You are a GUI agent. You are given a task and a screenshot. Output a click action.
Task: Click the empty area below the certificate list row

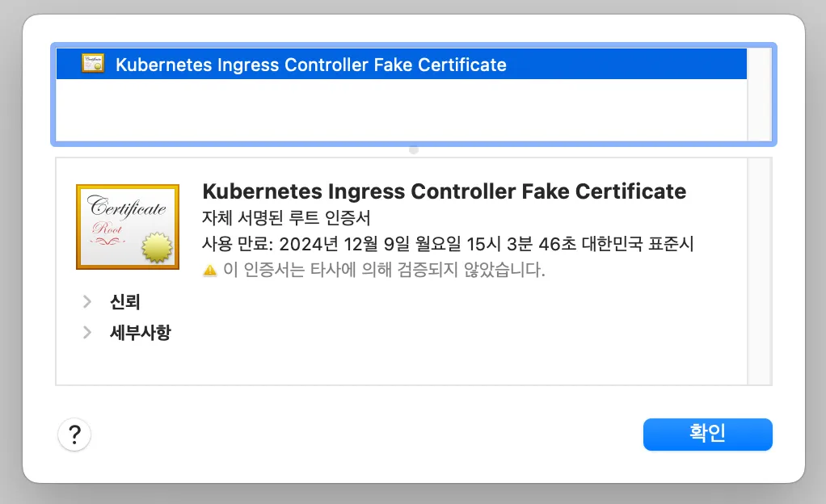tap(400, 109)
